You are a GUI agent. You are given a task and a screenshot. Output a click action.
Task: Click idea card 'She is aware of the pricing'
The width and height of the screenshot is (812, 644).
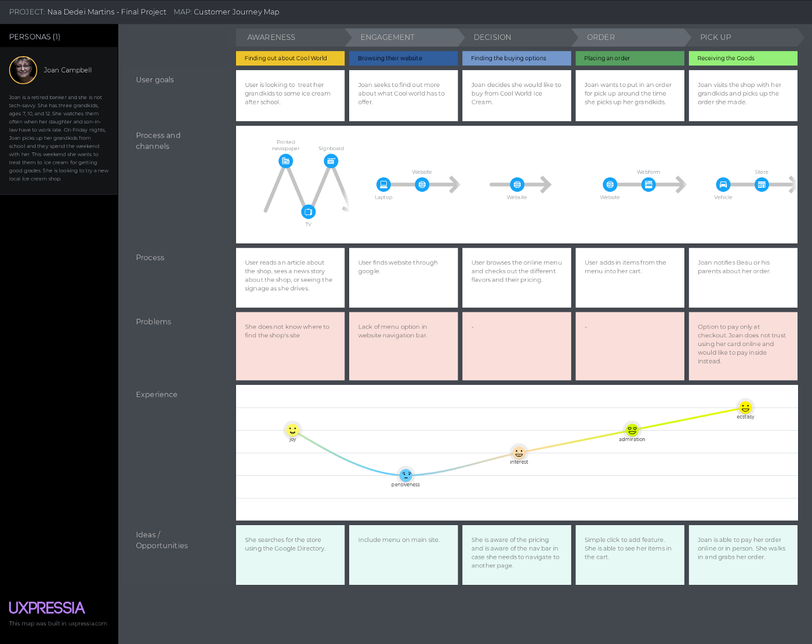pyautogui.click(x=517, y=555)
